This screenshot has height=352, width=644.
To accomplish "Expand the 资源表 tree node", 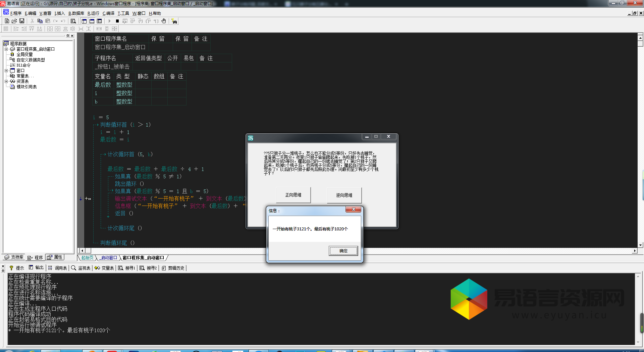I will [6, 81].
